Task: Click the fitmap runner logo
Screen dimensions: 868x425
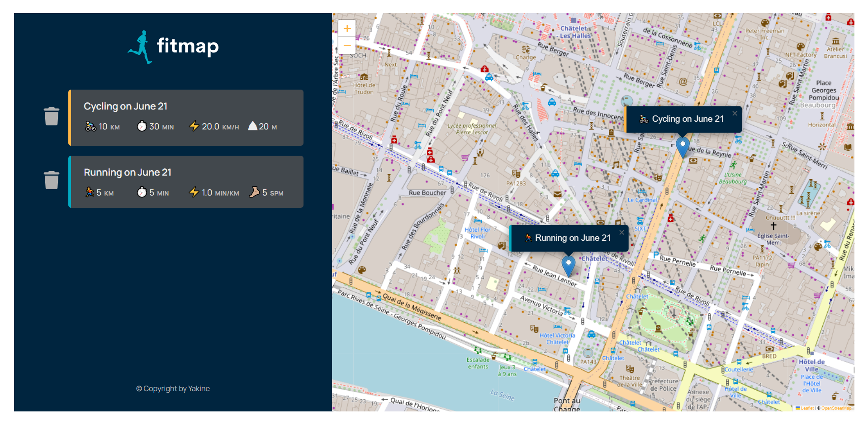Action: pyautogui.click(x=141, y=47)
